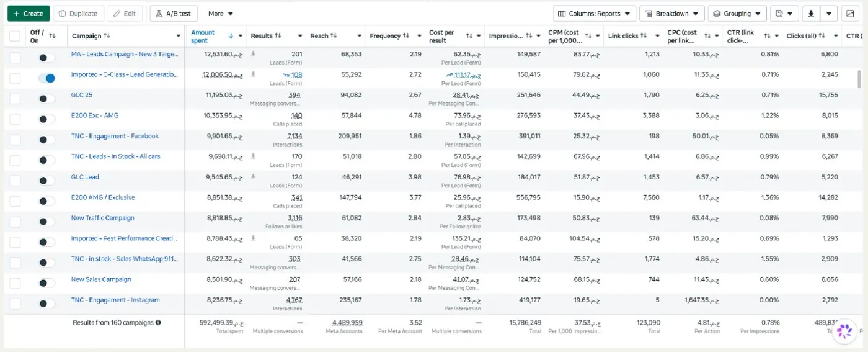This screenshot has width=868, height=352.
Task: Open the 108 results link
Action: click(296, 74)
